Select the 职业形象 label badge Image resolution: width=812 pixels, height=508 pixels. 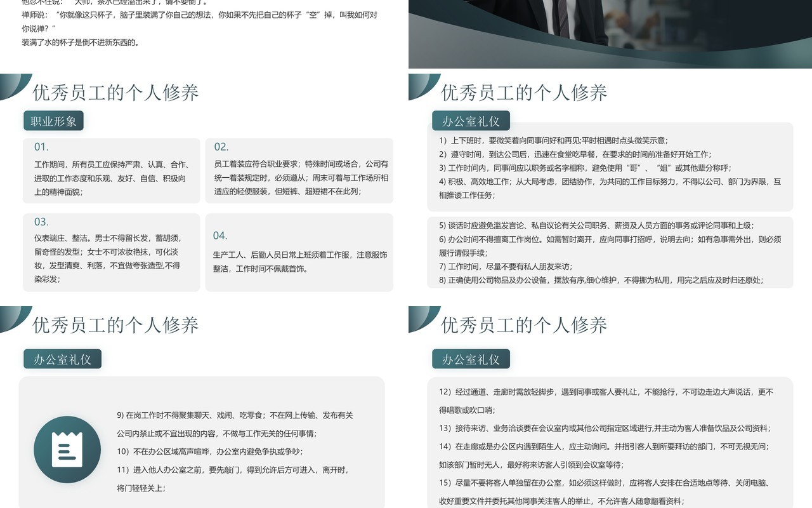pyautogui.click(x=53, y=121)
